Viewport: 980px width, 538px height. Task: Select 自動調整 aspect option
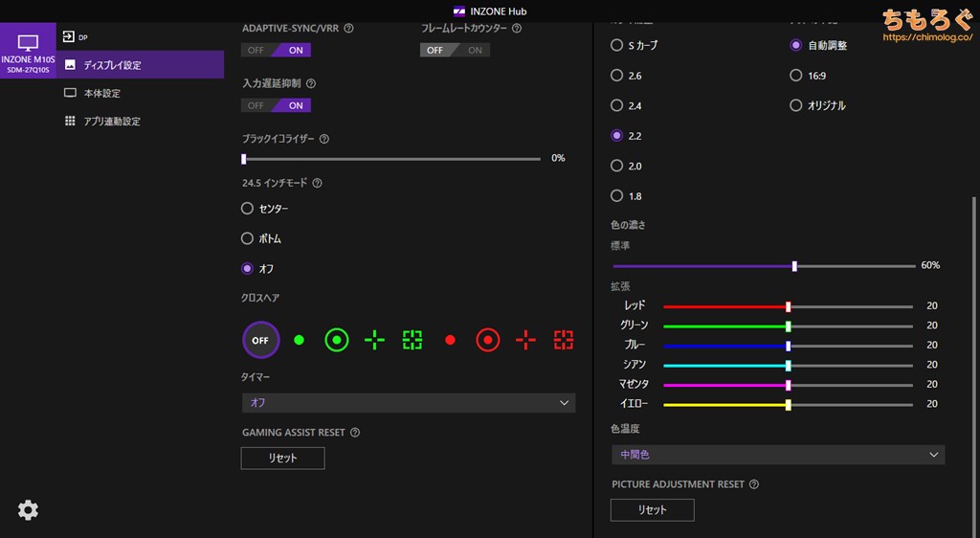pyautogui.click(x=795, y=45)
